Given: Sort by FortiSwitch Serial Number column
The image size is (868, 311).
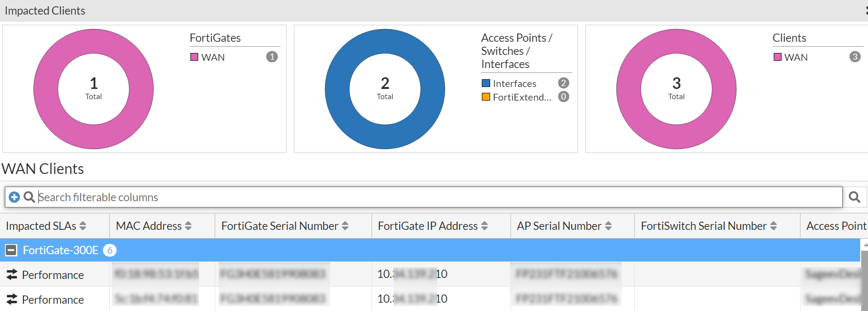Looking at the screenshot, I should [773, 226].
